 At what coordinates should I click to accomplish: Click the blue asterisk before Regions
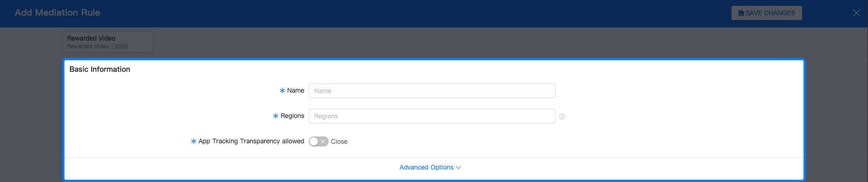[276, 116]
